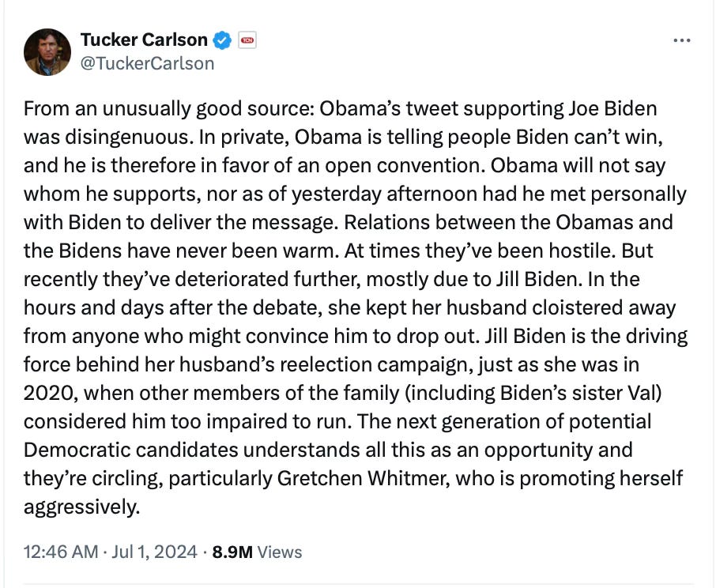Click the 12:46 AM timestamp
The image size is (716, 588).
[61, 552]
